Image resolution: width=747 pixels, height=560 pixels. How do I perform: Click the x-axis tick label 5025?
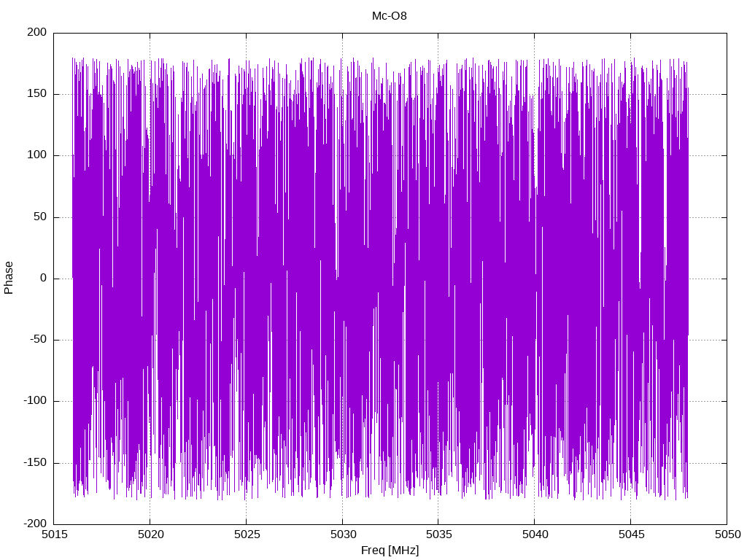pos(247,534)
